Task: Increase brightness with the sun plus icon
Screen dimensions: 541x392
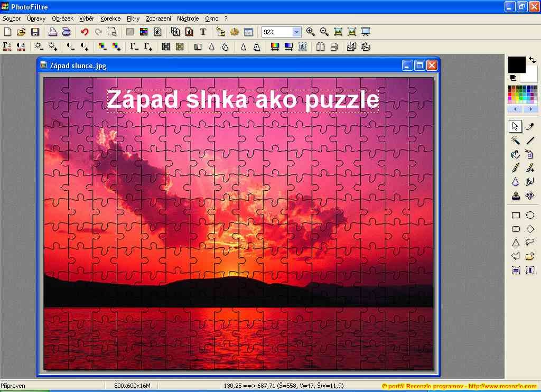Action: [x=53, y=46]
